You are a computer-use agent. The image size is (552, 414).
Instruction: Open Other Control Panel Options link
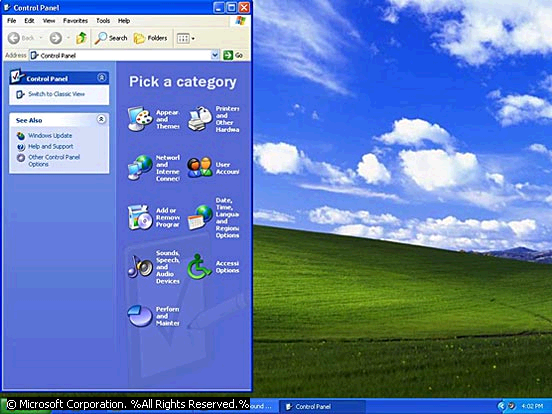coord(54,161)
